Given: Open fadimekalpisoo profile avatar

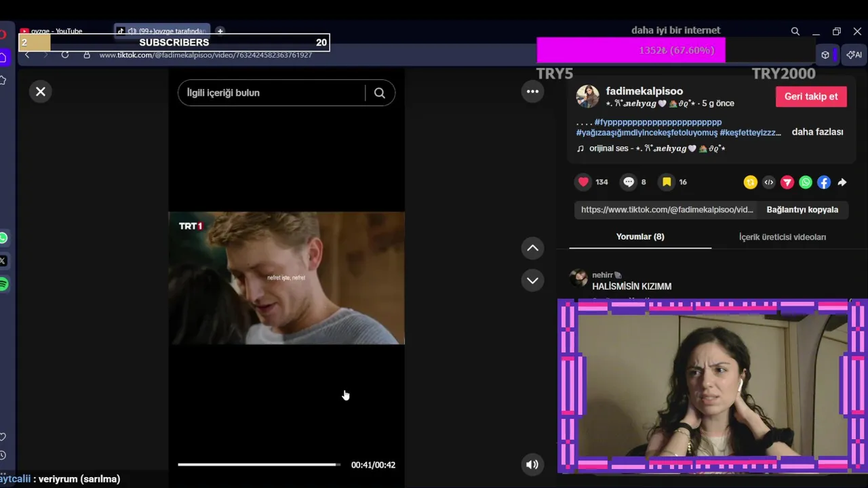Looking at the screenshot, I should 588,96.
